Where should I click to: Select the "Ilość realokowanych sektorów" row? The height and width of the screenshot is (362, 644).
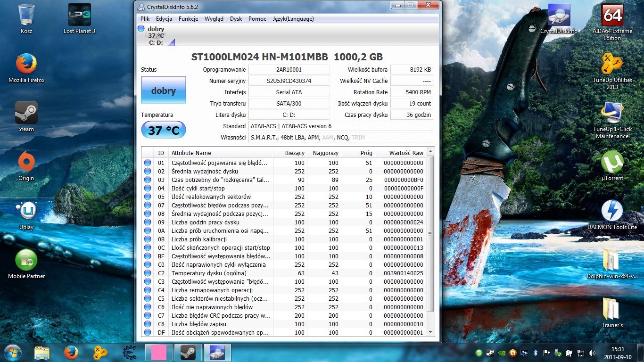pyautogui.click(x=284, y=197)
